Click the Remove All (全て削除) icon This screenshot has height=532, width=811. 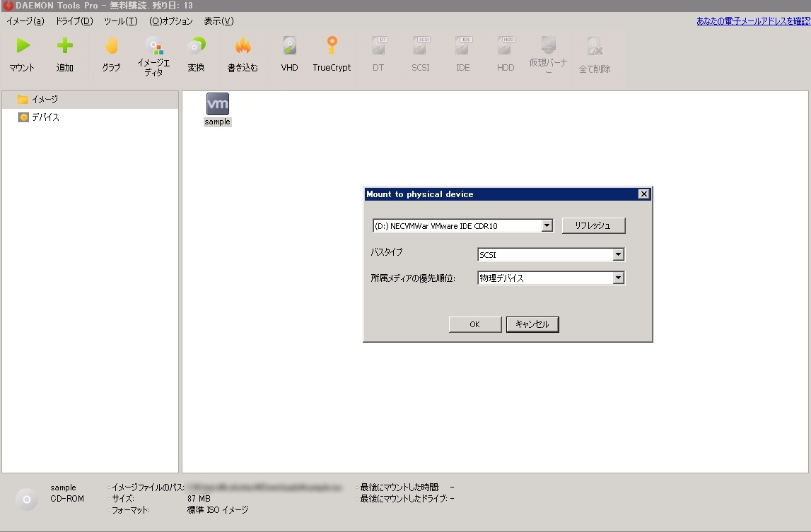click(595, 47)
